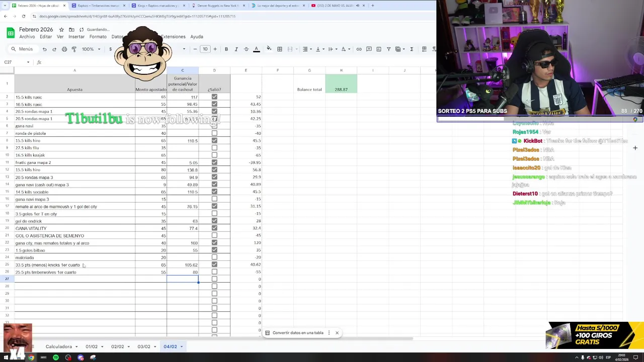Open a new browser tab
644x362 pixels.
(x=372, y=6)
